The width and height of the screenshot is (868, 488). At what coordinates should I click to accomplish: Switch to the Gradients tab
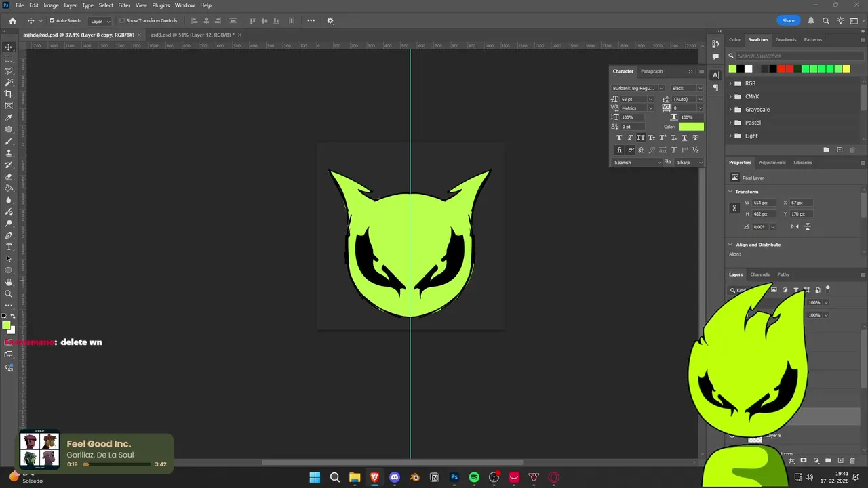coord(786,39)
